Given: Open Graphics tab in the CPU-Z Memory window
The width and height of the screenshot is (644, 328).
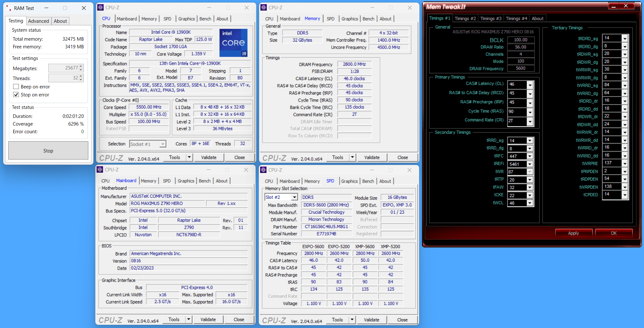Looking at the screenshot, I should click(x=350, y=19).
